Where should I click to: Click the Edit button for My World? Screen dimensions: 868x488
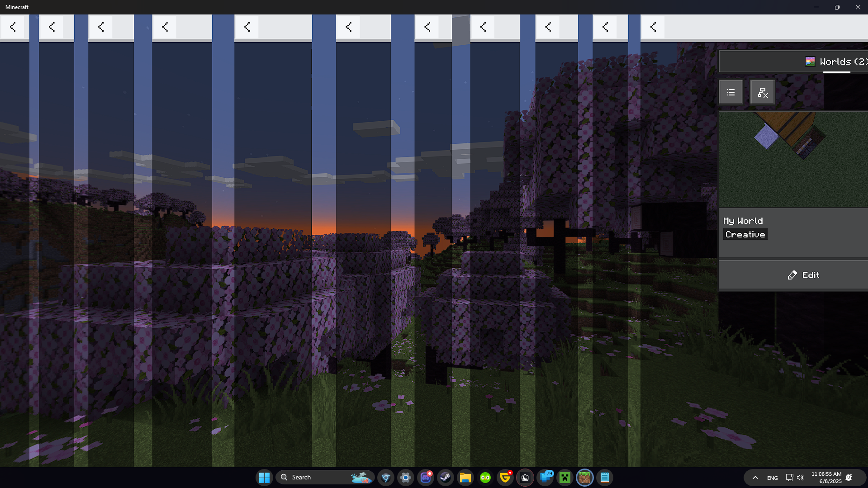click(x=793, y=275)
